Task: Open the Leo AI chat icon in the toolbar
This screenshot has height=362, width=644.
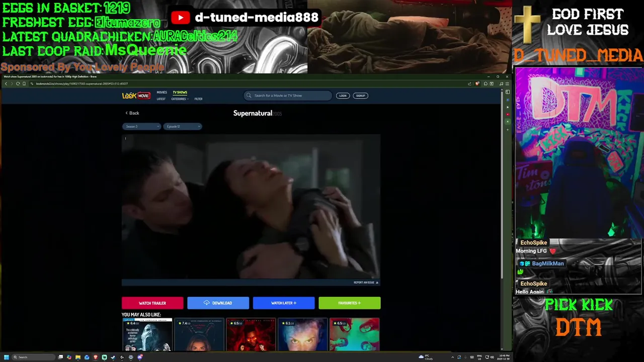Action: point(486,84)
